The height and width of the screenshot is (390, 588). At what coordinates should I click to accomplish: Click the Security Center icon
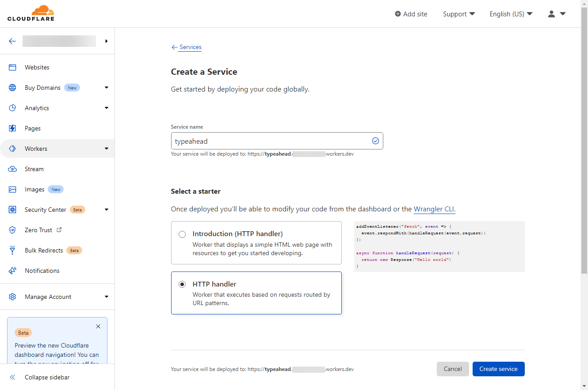click(12, 210)
